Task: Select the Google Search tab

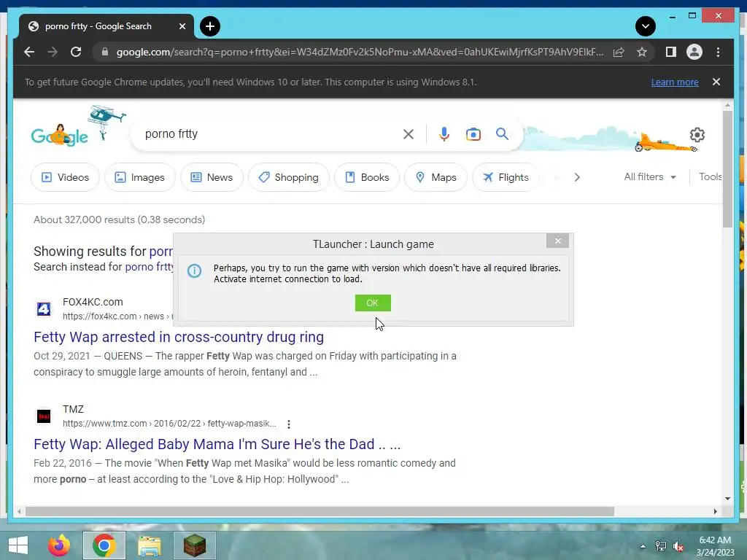Action: click(107, 26)
